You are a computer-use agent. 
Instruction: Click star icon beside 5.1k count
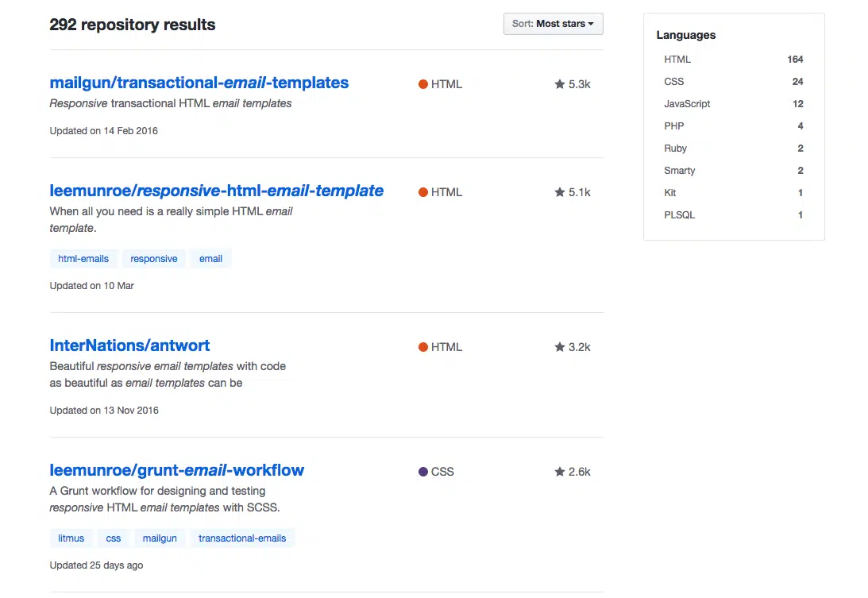click(x=560, y=192)
